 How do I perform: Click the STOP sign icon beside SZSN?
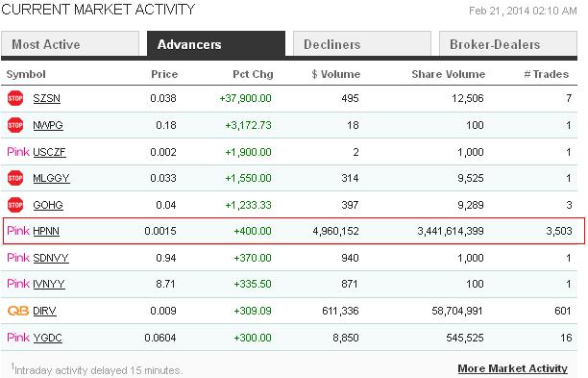pyautogui.click(x=15, y=98)
